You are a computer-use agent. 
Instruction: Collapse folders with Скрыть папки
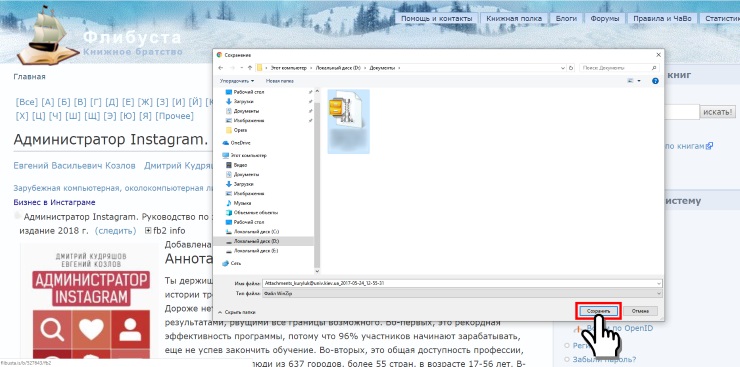click(237, 312)
